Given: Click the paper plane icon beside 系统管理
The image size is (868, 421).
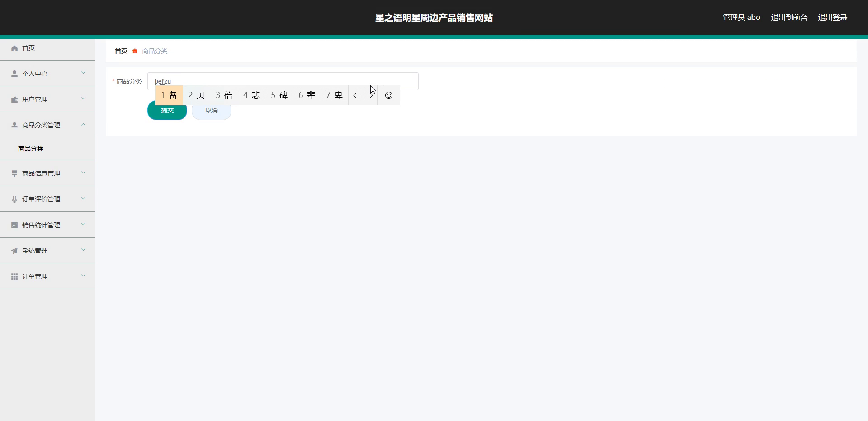Looking at the screenshot, I should (14, 251).
